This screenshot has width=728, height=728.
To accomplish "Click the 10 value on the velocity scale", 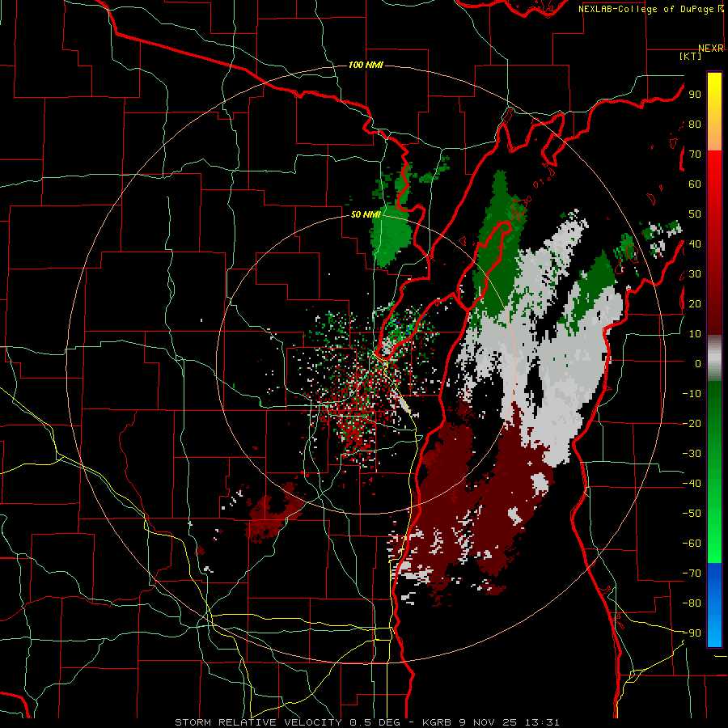I will (x=695, y=334).
